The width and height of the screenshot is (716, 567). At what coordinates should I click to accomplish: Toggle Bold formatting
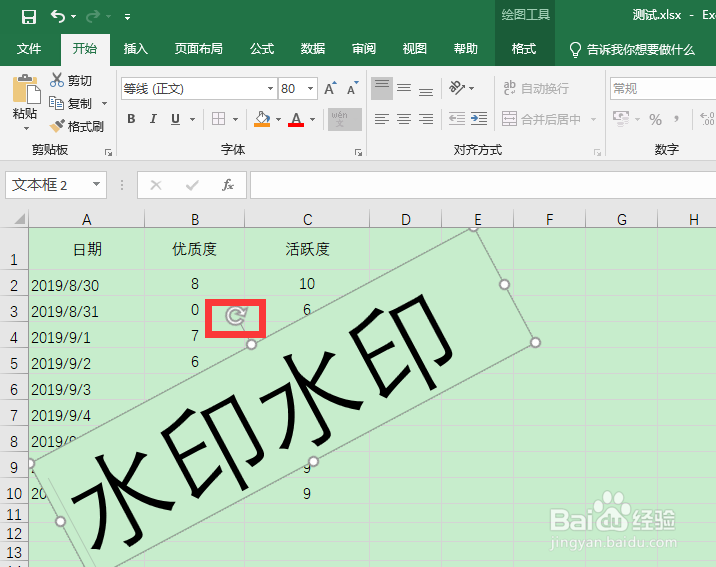coord(132,119)
